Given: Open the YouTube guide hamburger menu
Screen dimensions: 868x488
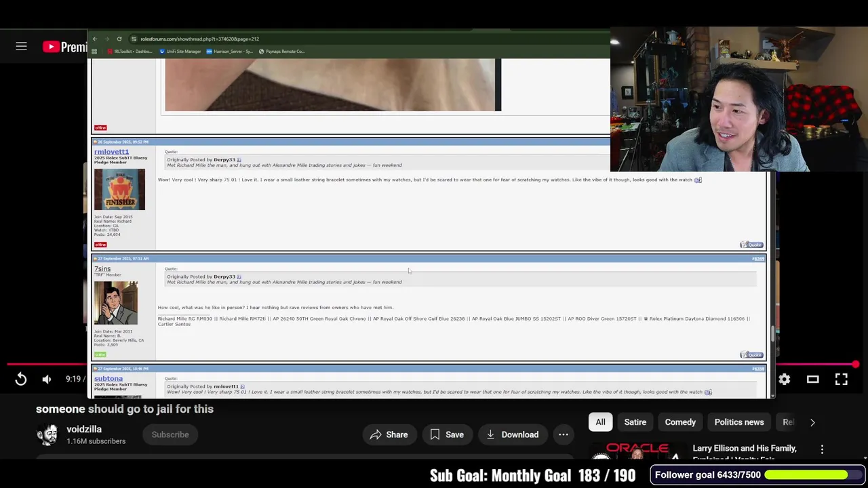Looking at the screenshot, I should coord(21,46).
